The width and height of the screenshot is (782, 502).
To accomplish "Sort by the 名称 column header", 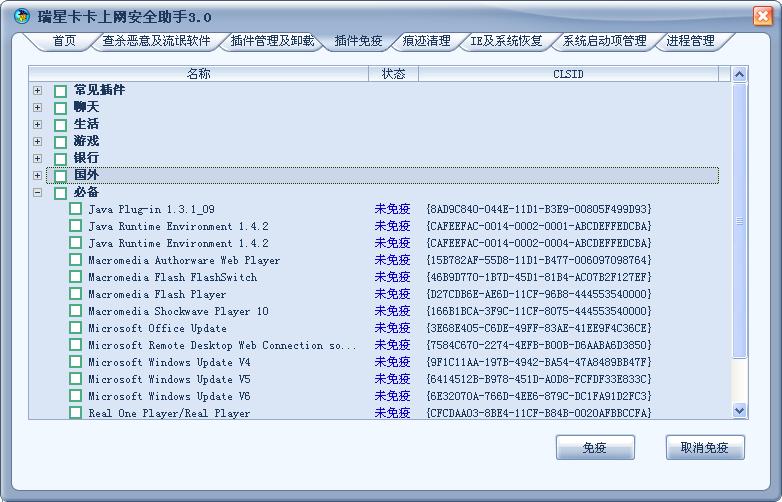I will click(198, 74).
